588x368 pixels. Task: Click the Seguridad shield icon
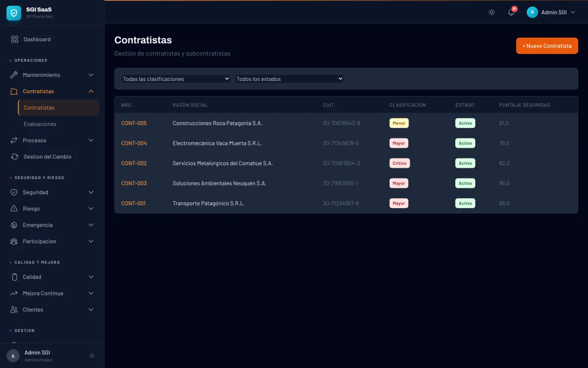[x=14, y=192]
